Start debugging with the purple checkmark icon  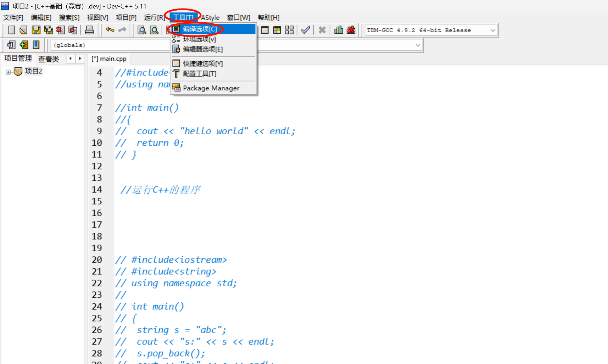tap(306, 30)
